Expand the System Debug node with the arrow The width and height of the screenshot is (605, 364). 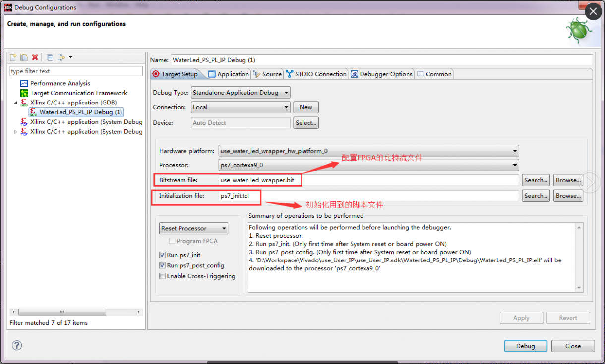point(15,132)
